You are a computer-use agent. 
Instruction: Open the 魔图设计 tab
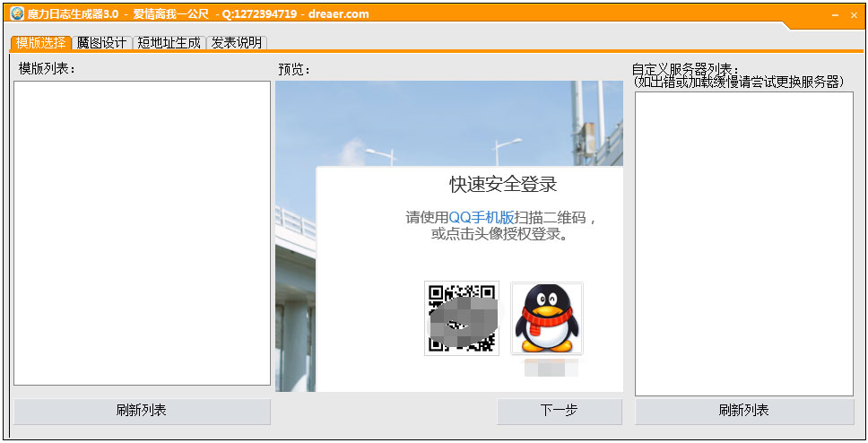pyautogui.click(x=102, y=42)
